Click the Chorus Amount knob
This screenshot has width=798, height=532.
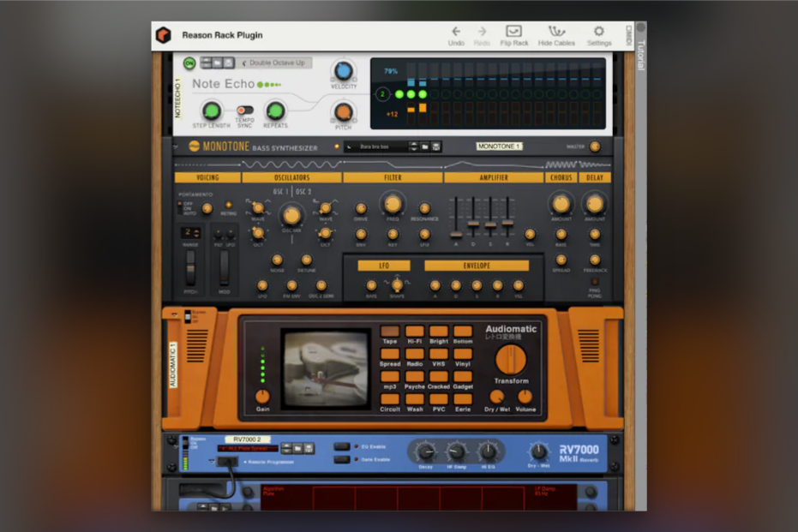pos(561,204)
